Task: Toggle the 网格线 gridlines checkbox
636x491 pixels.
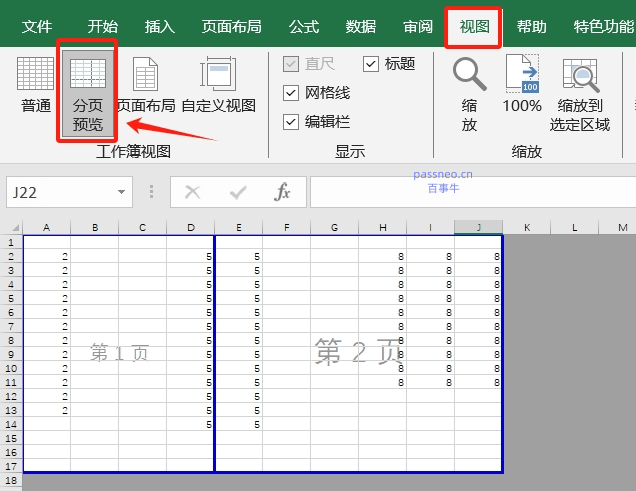Action: coord(291,93)
